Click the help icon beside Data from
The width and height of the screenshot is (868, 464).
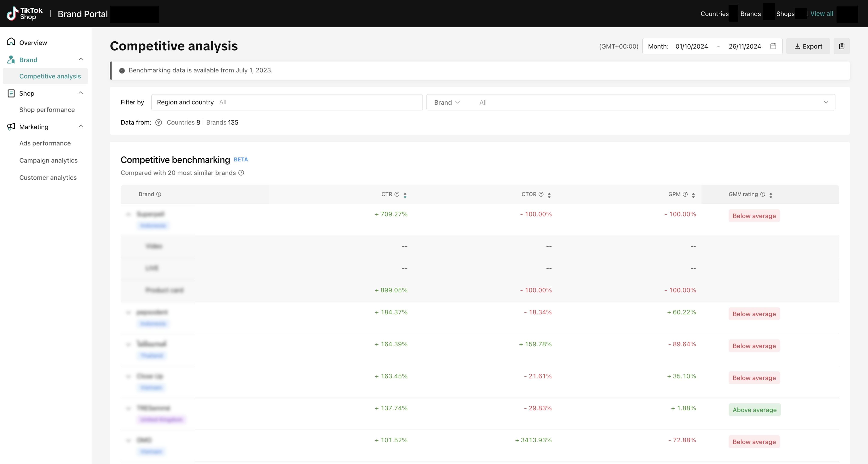158,122
